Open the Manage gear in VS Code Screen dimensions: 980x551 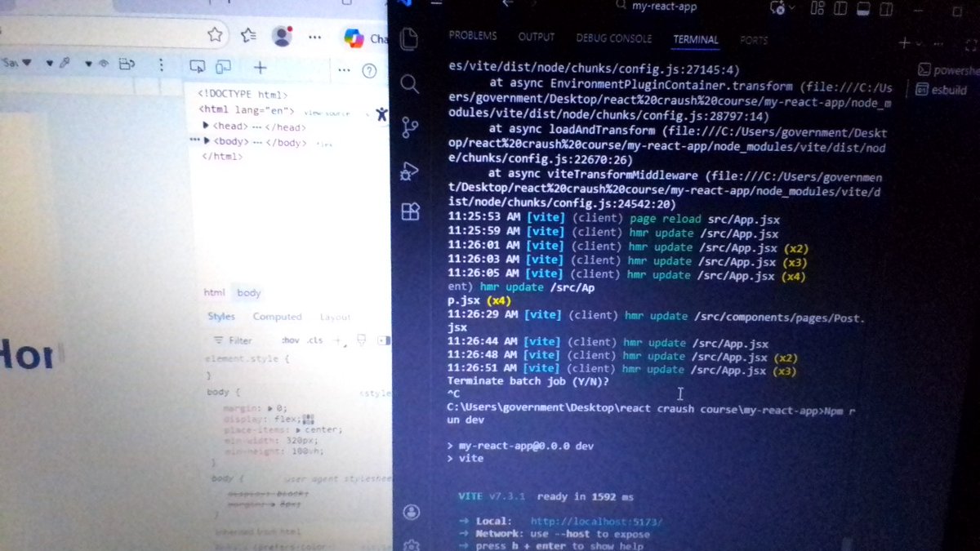point(412,544)
